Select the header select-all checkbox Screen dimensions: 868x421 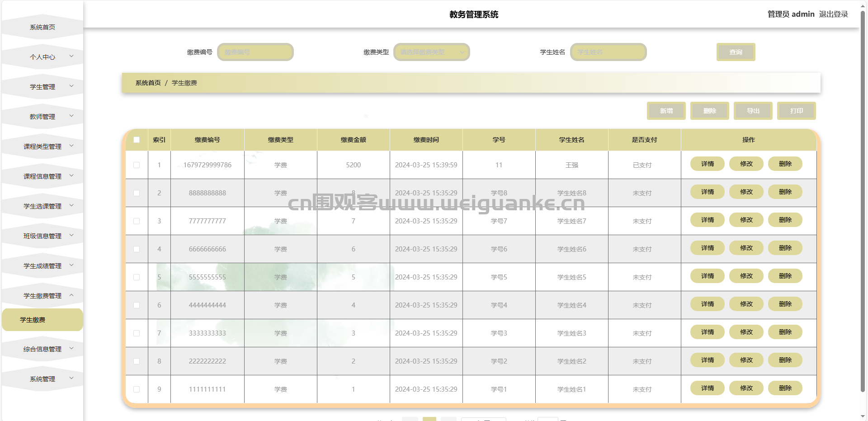pos(137,140)
